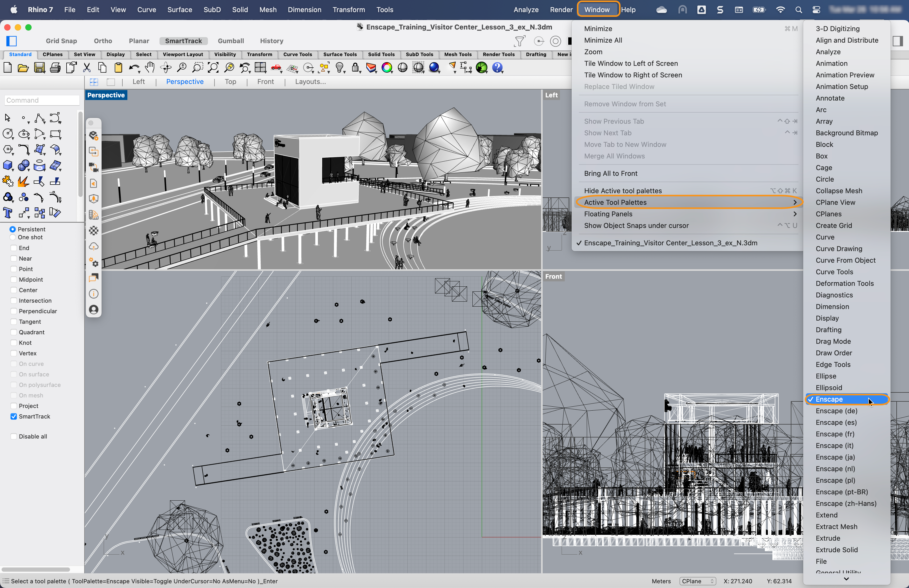
Task: Start Enscape from the floating palette
Action: coord(93,136)
